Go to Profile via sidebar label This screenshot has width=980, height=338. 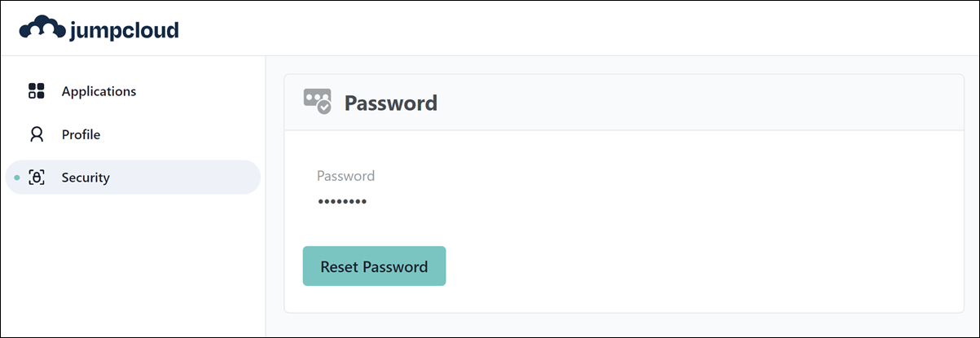coord(81,134)
